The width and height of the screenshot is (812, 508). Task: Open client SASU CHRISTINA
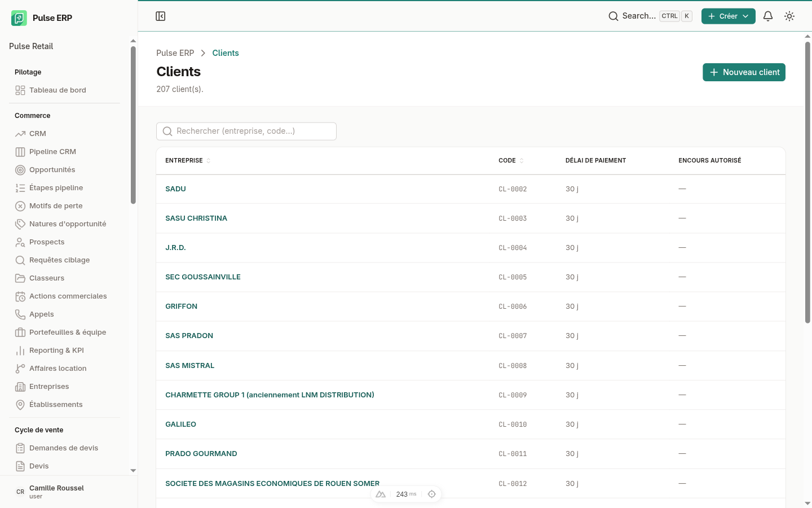click(x=196, y=218)
